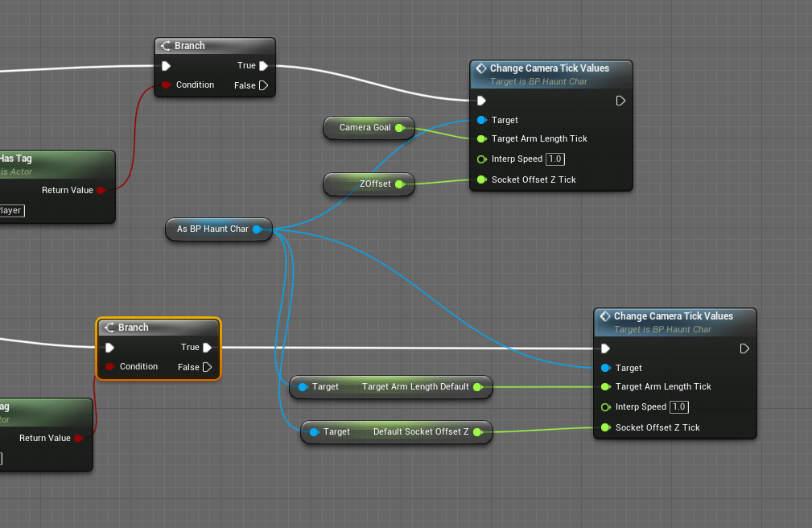
Task: Click the Target Arm Length Default green output pin
Action: point(477,387)
